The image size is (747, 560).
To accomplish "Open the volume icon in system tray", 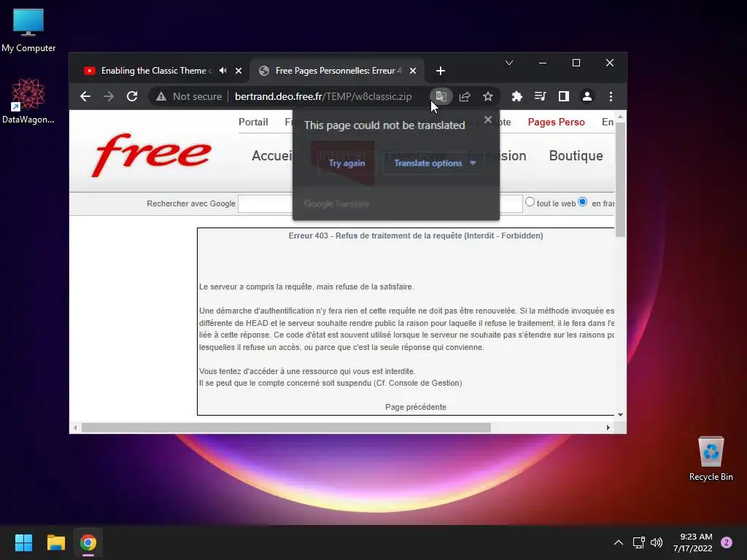I will click(657, 542).
